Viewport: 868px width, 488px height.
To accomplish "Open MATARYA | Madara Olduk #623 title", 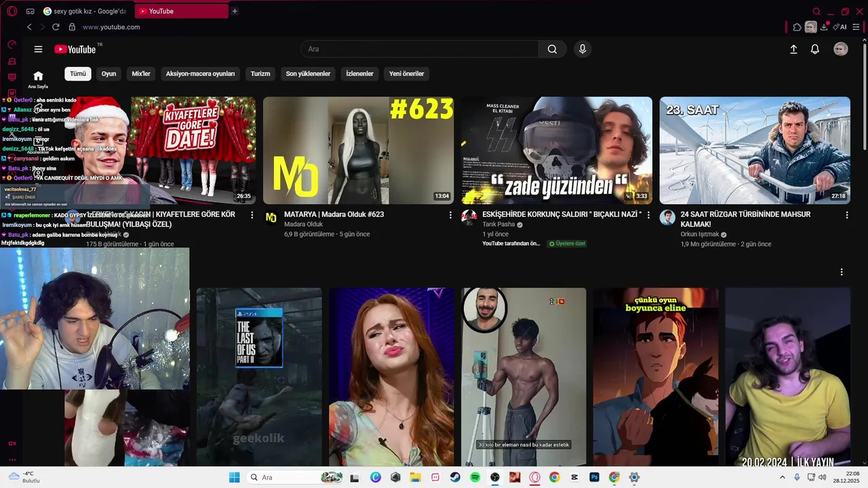I will 334,214.
